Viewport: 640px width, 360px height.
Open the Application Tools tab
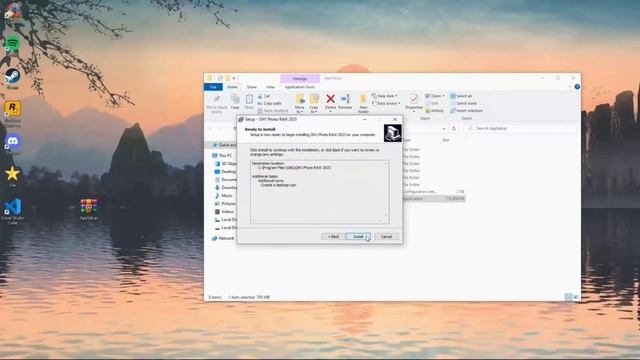[x=300, y=87]
